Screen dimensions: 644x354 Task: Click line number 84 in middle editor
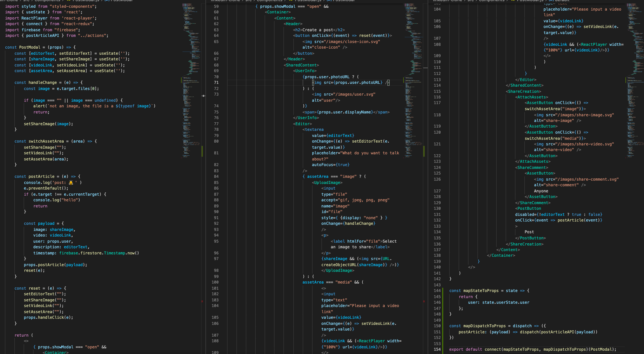[216, 176]
